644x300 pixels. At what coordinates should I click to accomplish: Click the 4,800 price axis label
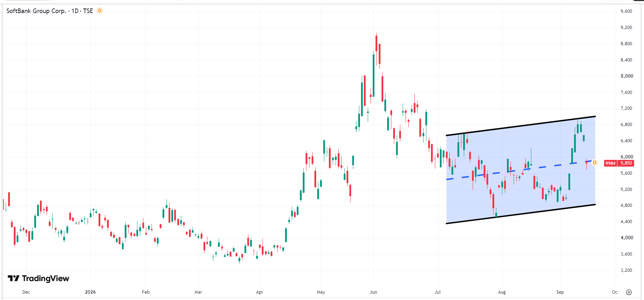(626, 205)
